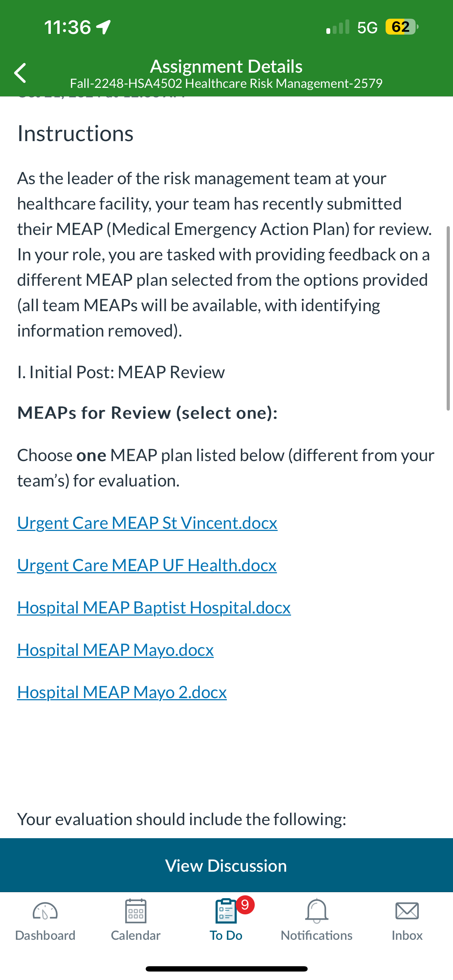Tap the back chevron in header

click(20, 73)
